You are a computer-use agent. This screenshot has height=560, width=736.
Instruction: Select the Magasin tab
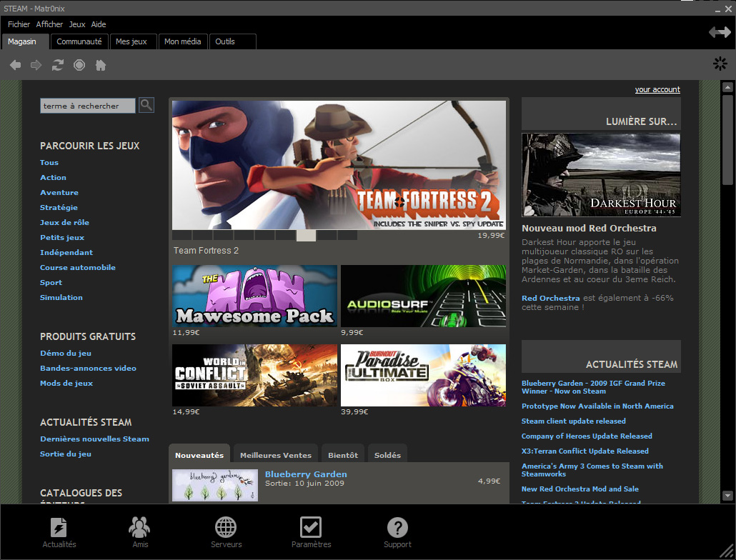tap(25, 41)
